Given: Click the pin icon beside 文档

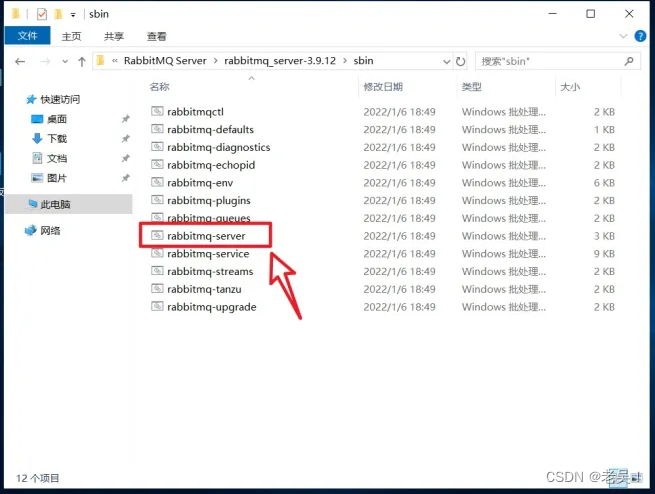Looking at the screenshot, I should coord(125,158).
